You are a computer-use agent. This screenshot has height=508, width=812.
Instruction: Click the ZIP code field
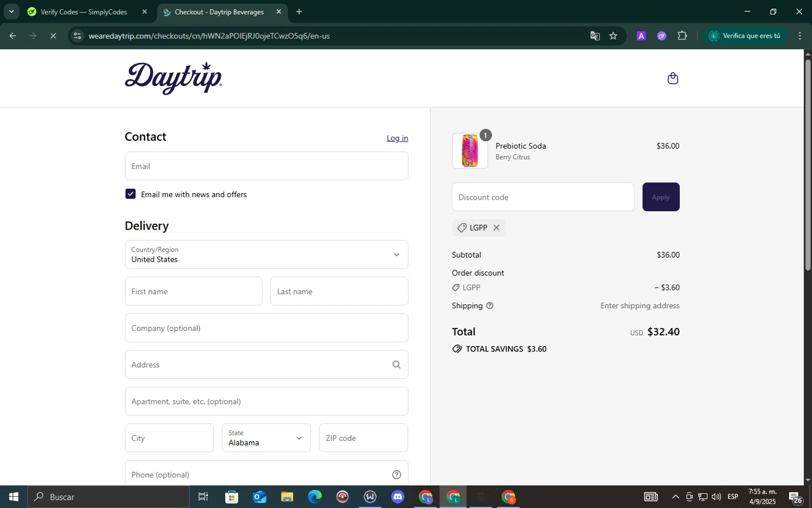click(x=363, y=438)
